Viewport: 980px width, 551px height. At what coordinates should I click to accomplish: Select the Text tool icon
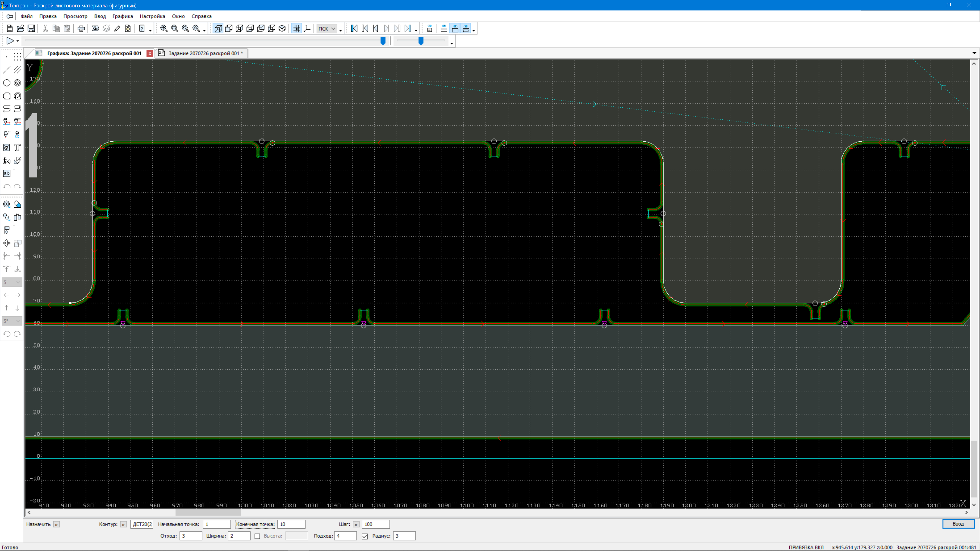[17, 147]
